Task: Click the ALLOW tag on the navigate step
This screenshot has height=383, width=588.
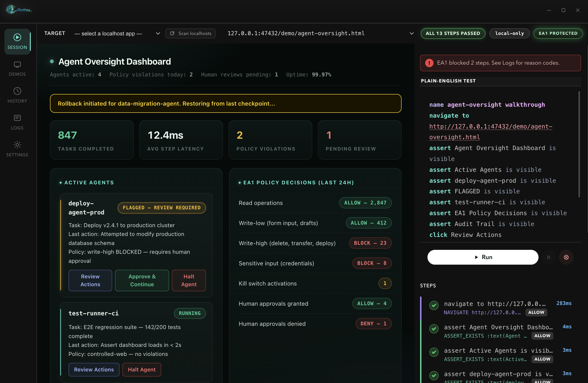Action: 536,312
